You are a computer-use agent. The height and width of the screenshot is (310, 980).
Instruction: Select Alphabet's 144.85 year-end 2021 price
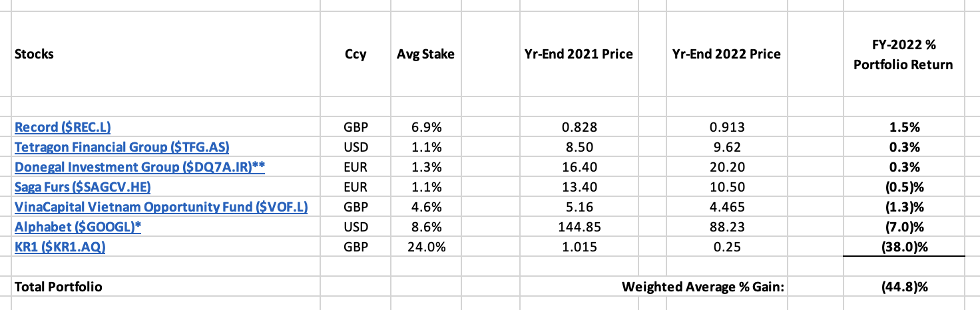579,226
